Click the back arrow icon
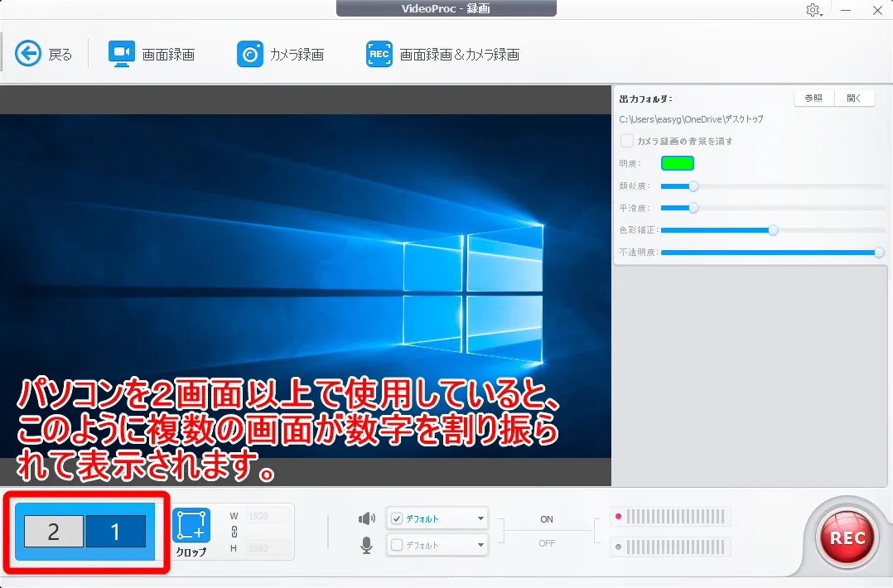The width and height of the screenshot is (893, 588). [x=28, y=54]
